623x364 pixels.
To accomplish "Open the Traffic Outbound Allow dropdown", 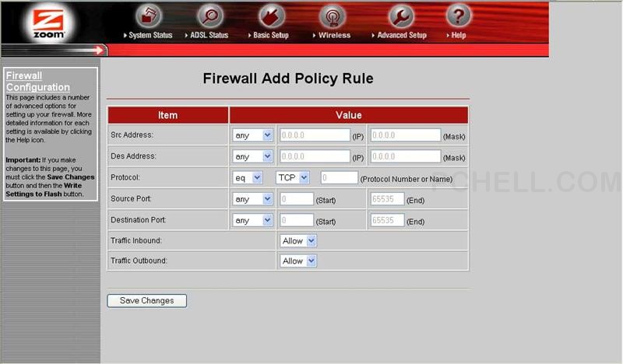I will [298, 261].
